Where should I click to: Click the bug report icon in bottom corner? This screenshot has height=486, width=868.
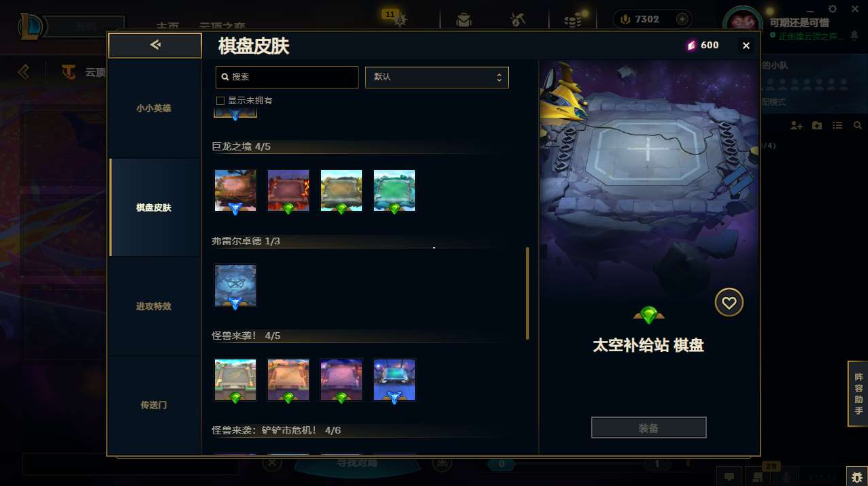856,476
